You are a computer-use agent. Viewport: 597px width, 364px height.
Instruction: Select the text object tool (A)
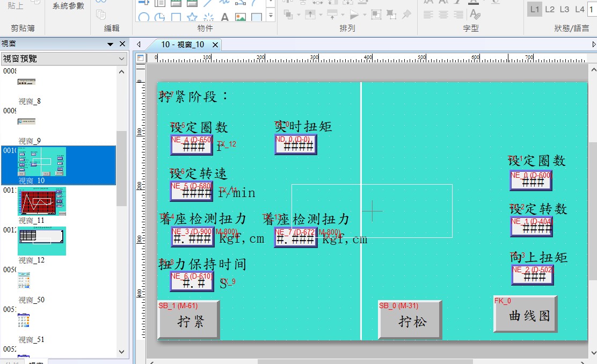click(x=224, y=17)
